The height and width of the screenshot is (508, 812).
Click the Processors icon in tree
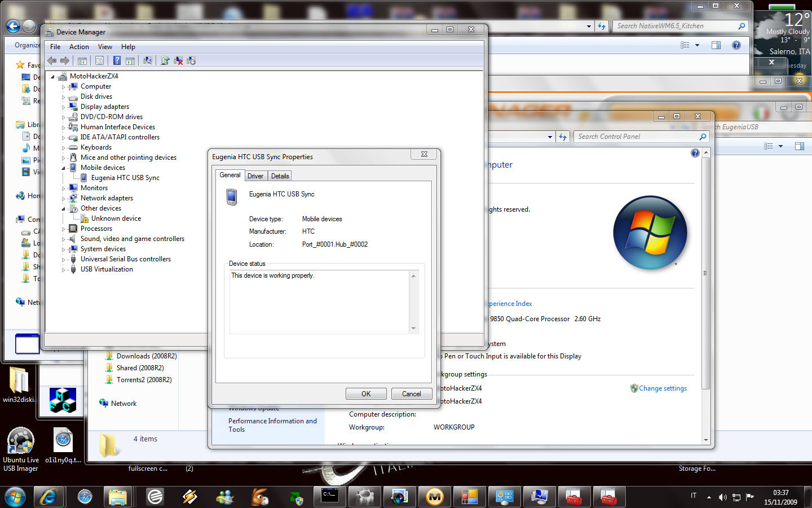(73, 229)
